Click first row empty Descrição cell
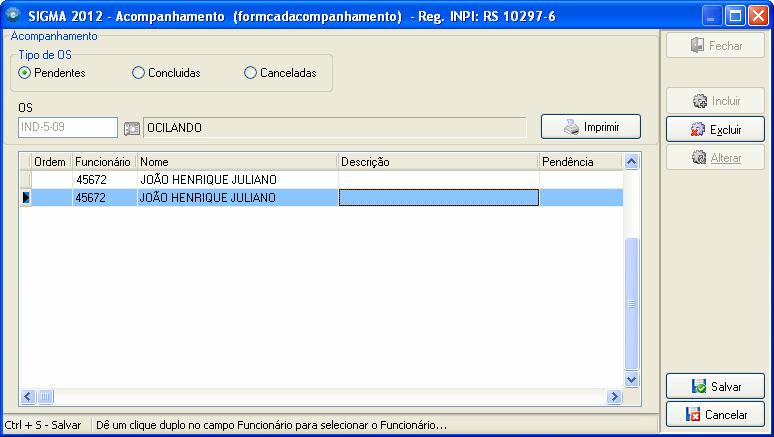774x437 pixels. 438,180
